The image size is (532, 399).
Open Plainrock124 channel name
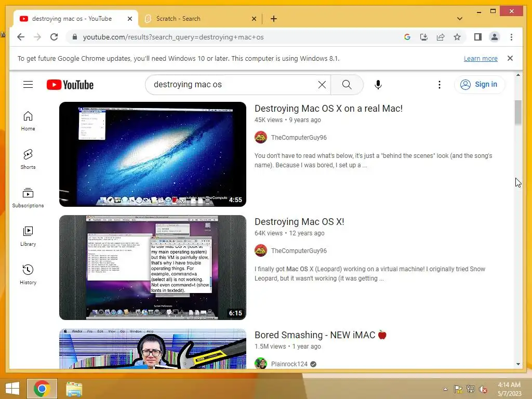289,364
